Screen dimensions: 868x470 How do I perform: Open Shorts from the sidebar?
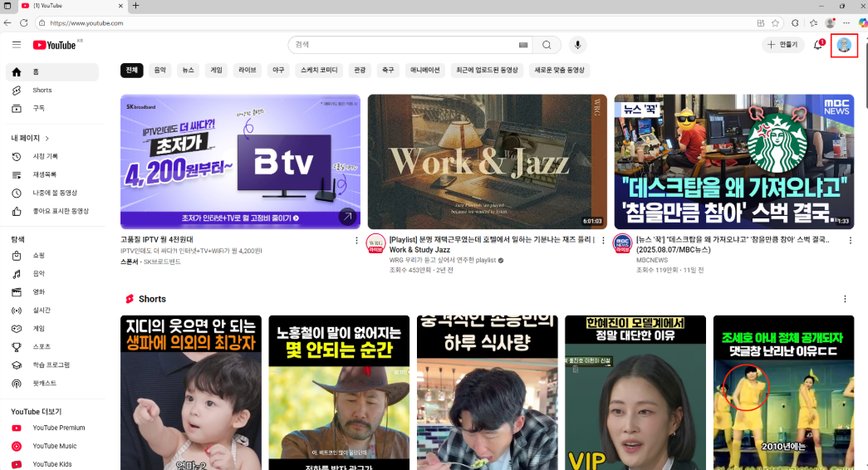42,90
